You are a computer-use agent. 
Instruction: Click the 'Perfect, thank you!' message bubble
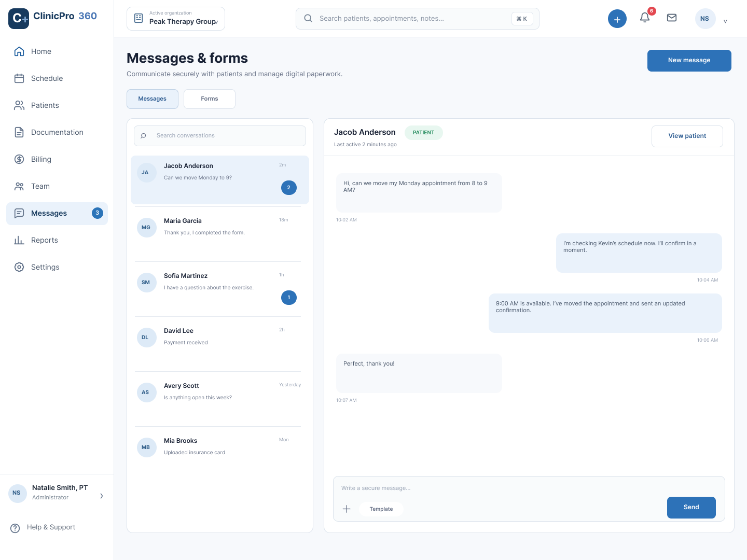coord(419,373)
